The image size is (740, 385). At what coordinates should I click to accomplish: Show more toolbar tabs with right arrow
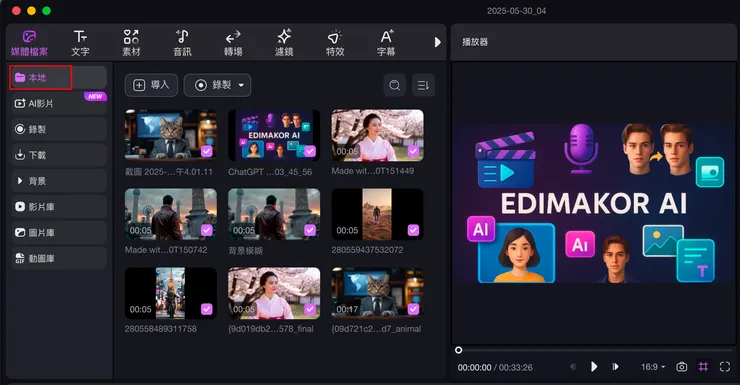437,42
